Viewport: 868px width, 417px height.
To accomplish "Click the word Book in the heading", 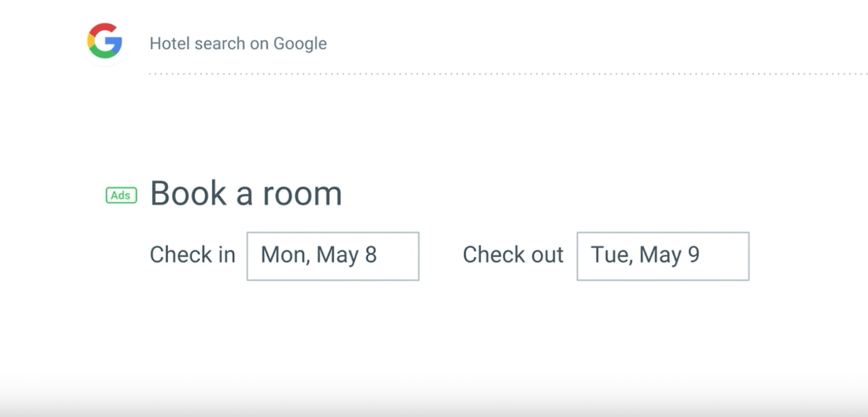I will 188,194.
